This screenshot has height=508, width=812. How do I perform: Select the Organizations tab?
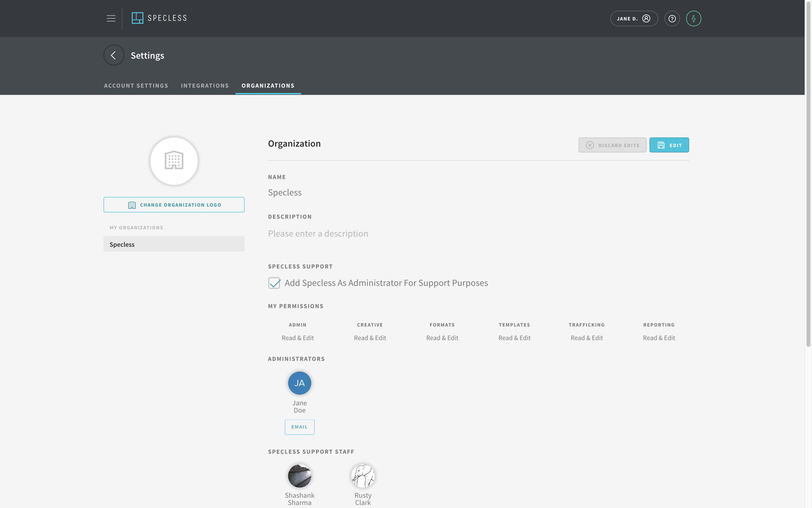click(268, 86)
